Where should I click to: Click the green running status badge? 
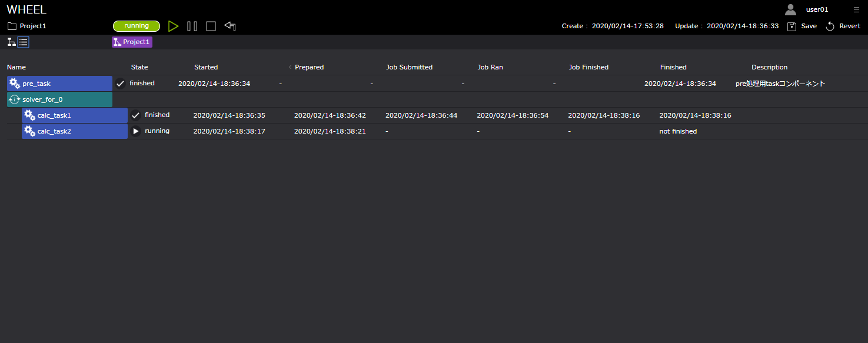pyautogui.click(x=137, y=26)
